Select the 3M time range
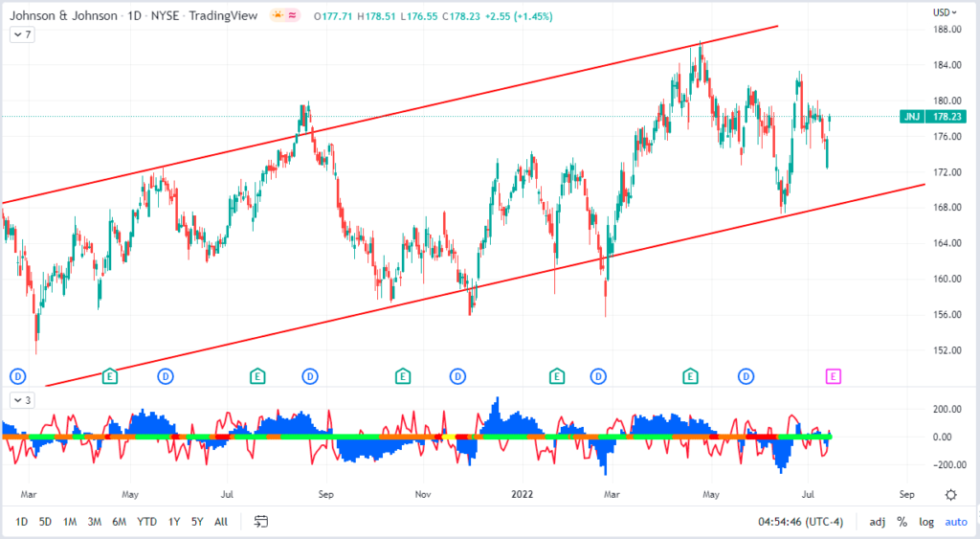 click(x=95, y=522)
